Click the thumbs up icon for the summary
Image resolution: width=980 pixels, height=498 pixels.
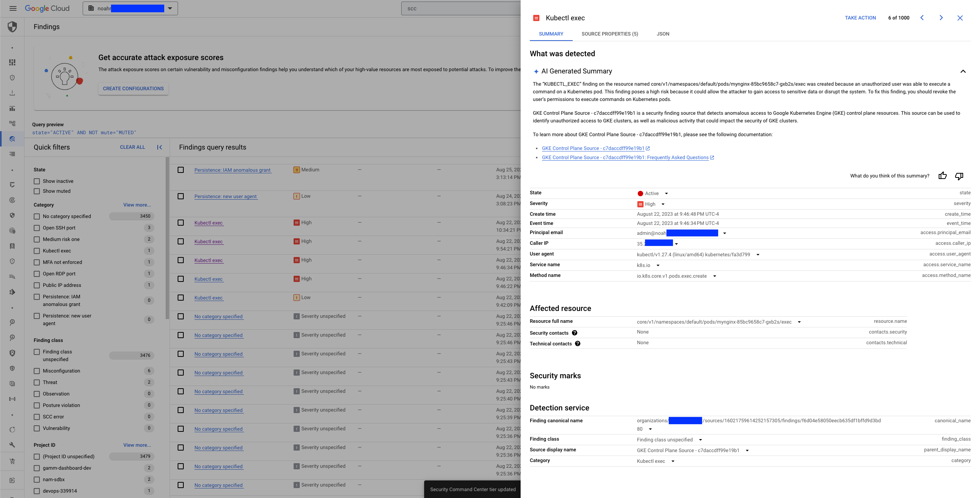942,176
